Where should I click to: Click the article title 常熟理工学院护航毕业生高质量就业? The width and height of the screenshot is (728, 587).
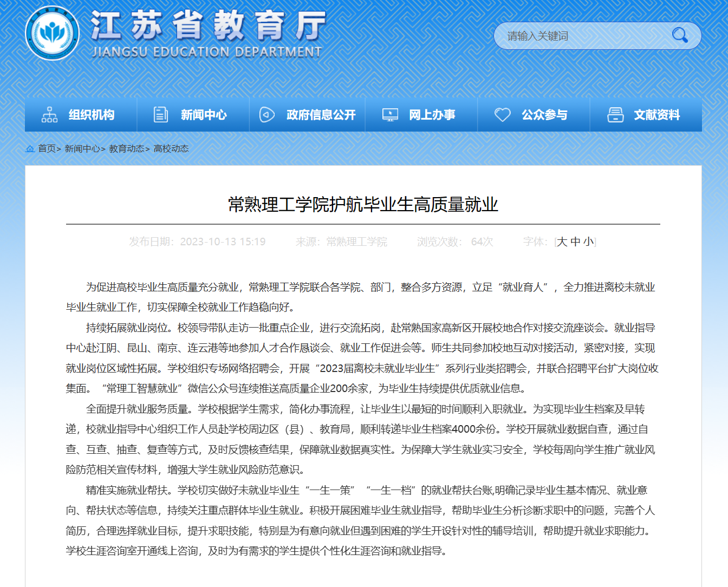(x=363, y=205)
